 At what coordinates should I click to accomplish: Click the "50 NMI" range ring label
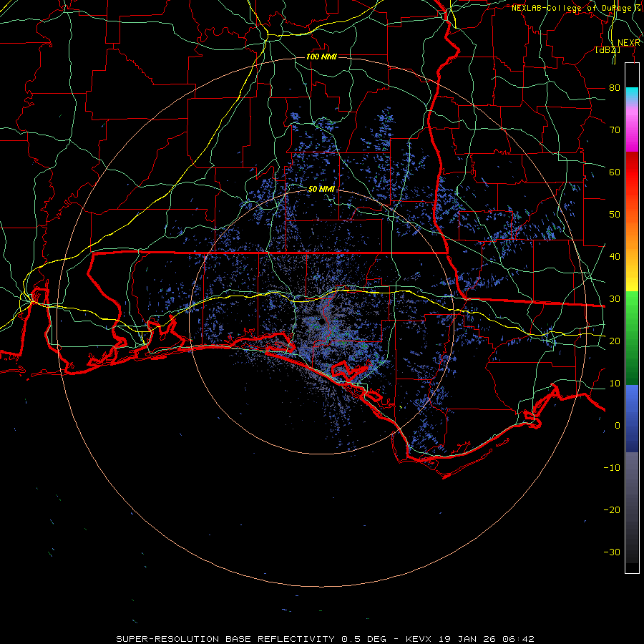(x=321, y=189)
